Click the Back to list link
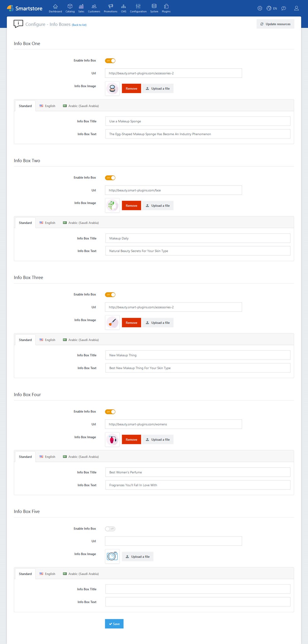308x644 pixels. pos(79,25)
